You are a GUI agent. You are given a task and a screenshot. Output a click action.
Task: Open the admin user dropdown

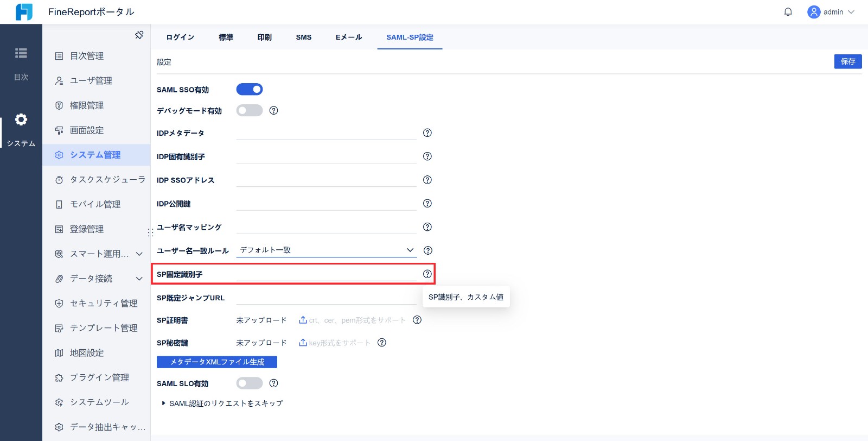click(x=831, y=12)
